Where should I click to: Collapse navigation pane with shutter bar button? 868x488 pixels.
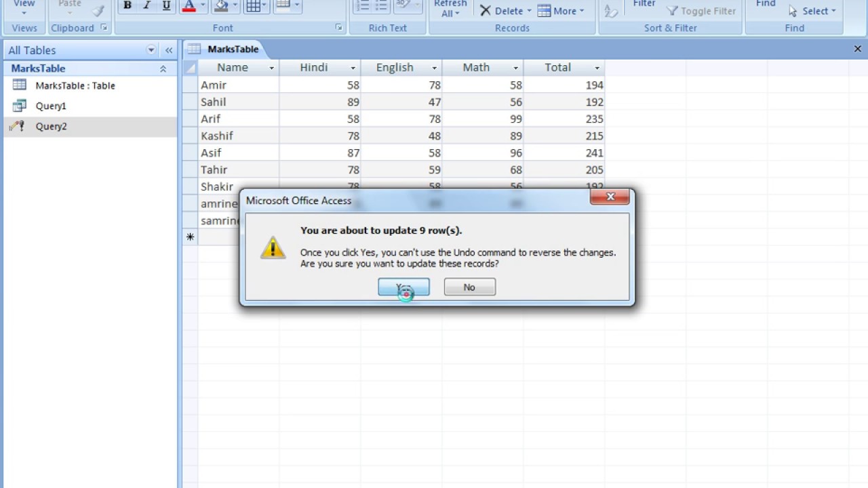(x=169, y=50)
